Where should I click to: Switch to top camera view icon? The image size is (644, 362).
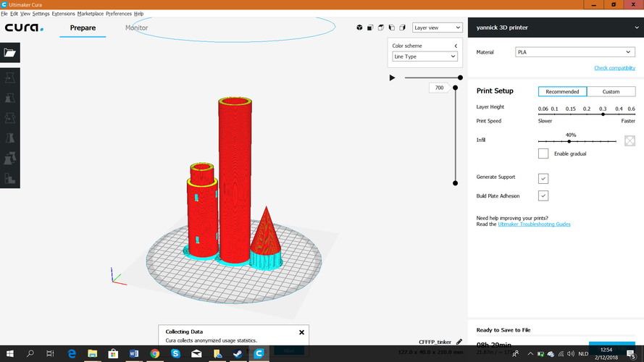pos(381,28)
